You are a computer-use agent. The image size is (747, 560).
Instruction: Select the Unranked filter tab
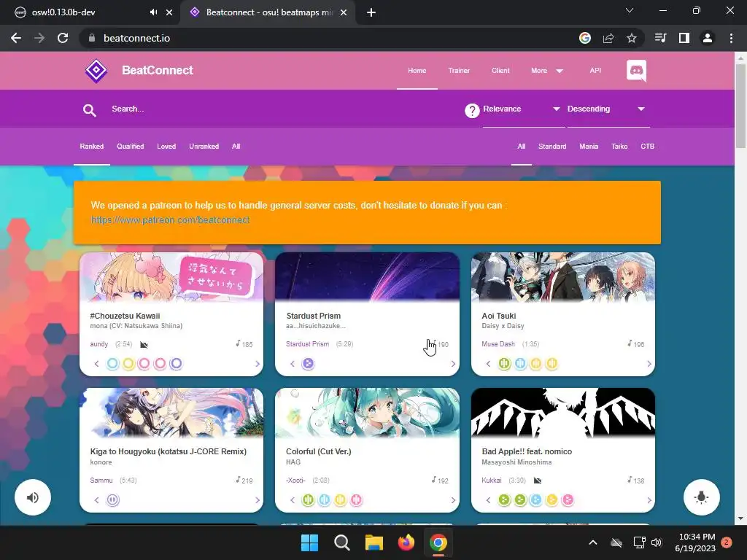coord(204,146)
